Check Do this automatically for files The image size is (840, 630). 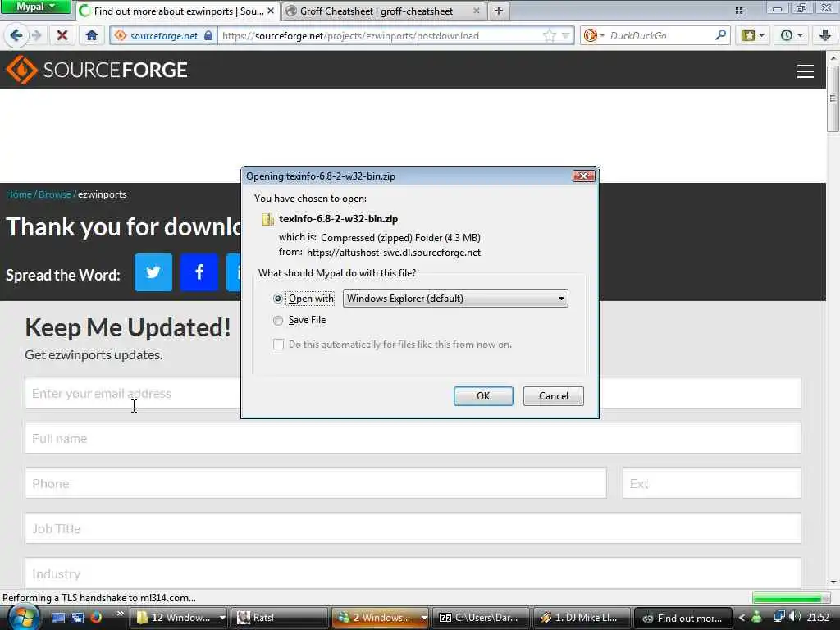pyautogui.click(x=278, y=344)
